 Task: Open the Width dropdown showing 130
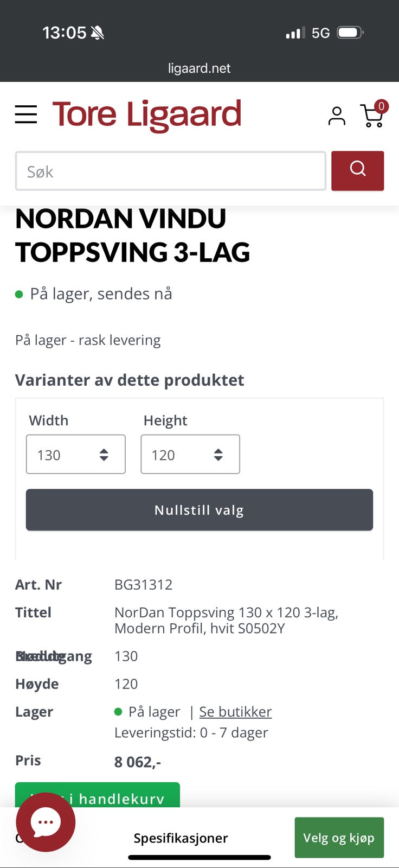[76, 454]
